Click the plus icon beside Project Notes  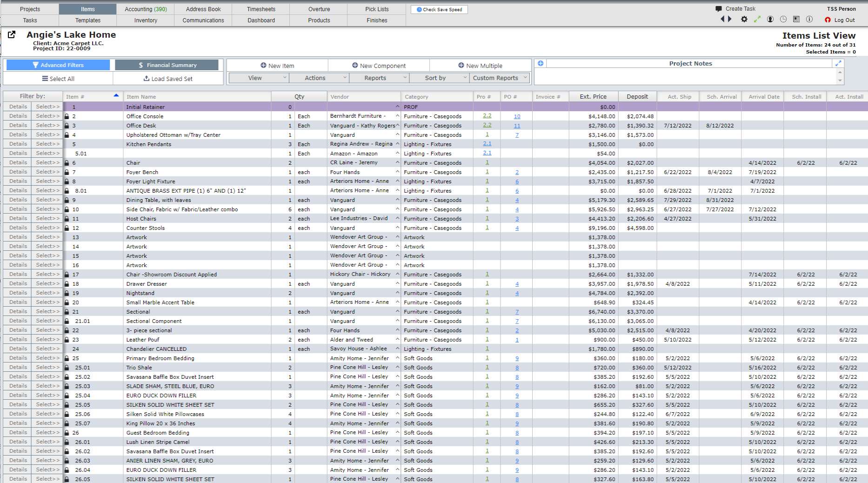(541, 63)
